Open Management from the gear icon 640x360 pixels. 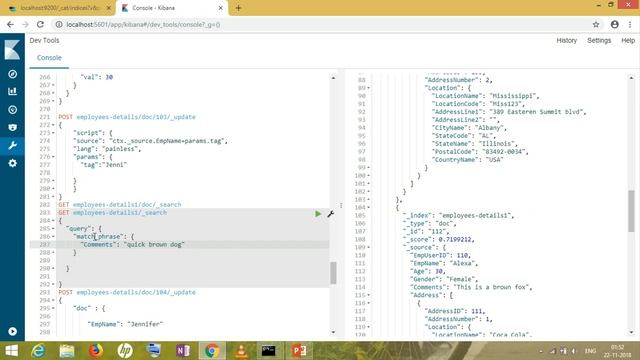[x=12, y=163]
